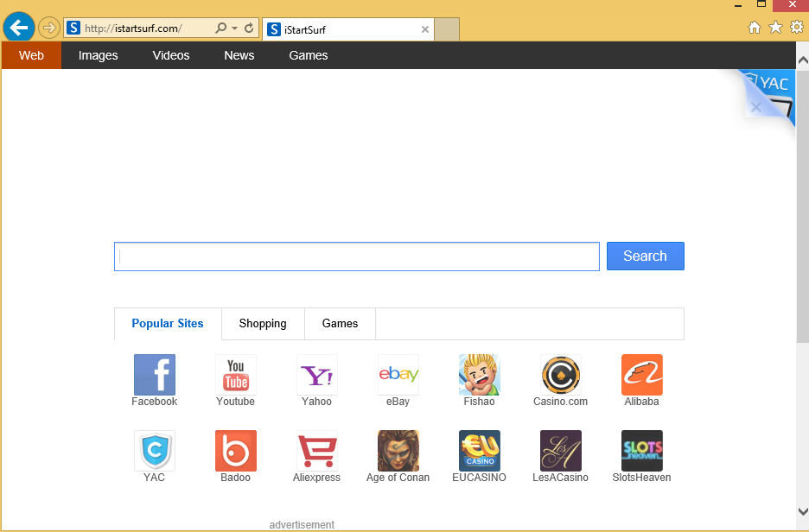Launch the Age of Conan icon
809x532 pixels.
pyautogui.click(x=398, y=451)
